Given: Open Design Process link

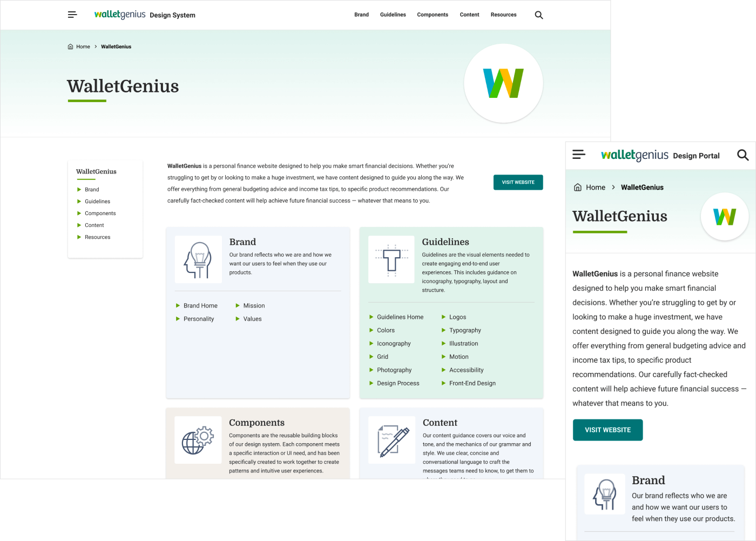Looking at the screenshot, I should (x=398, y=383).
